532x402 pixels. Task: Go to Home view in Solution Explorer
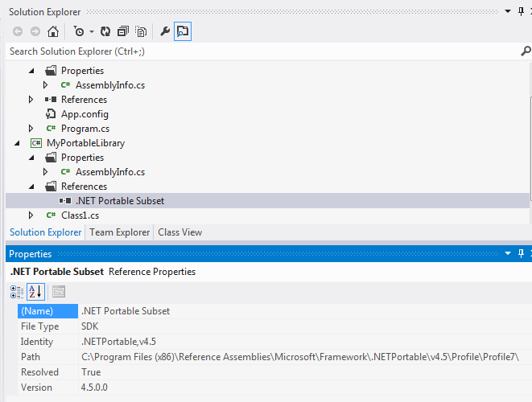pyautogui.click(x=53, y=31)
